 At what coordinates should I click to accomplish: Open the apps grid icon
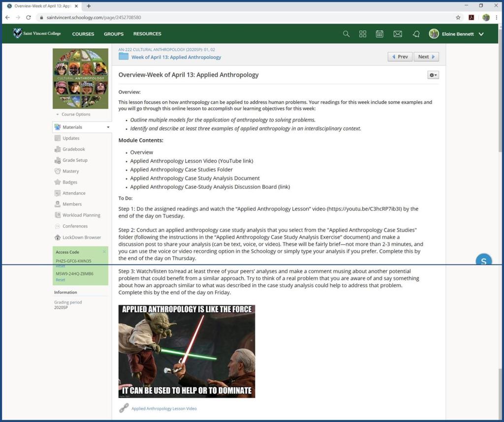click(363, 34)
